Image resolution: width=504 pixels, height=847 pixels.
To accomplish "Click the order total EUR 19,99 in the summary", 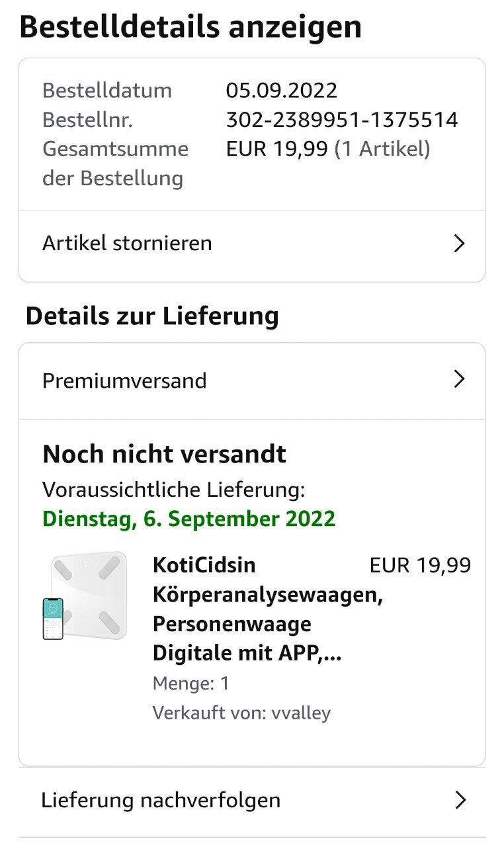I will [276, 149].
